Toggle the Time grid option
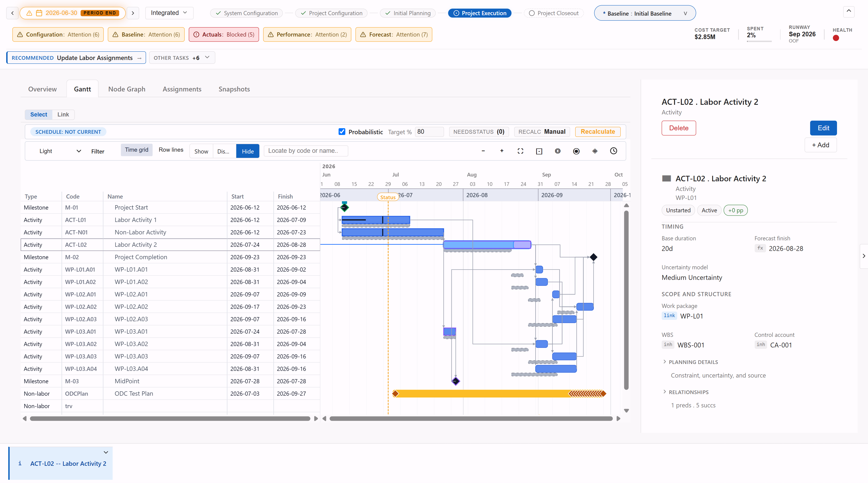 136,150
